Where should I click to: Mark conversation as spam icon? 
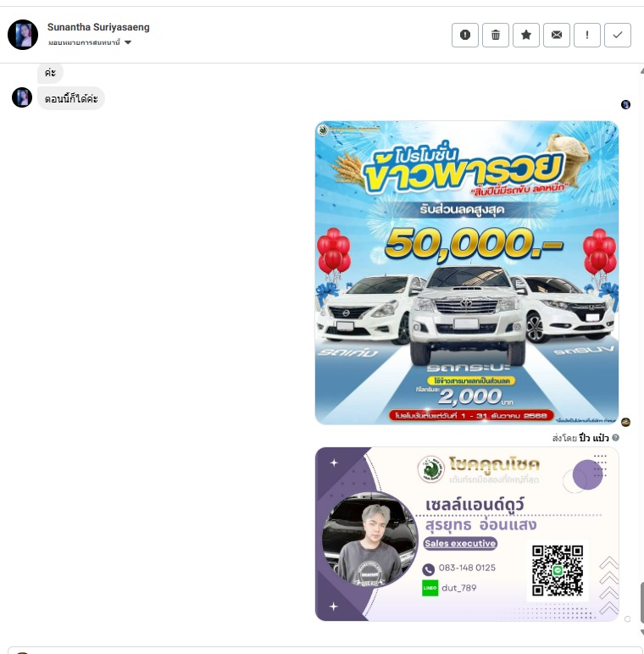point(465,35)
